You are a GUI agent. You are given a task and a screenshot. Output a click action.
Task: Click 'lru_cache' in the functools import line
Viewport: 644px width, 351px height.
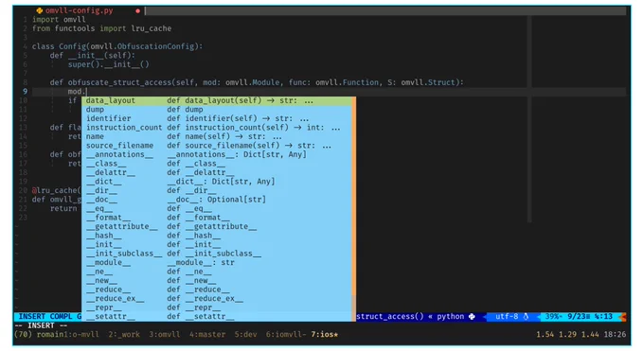(152, 28)
